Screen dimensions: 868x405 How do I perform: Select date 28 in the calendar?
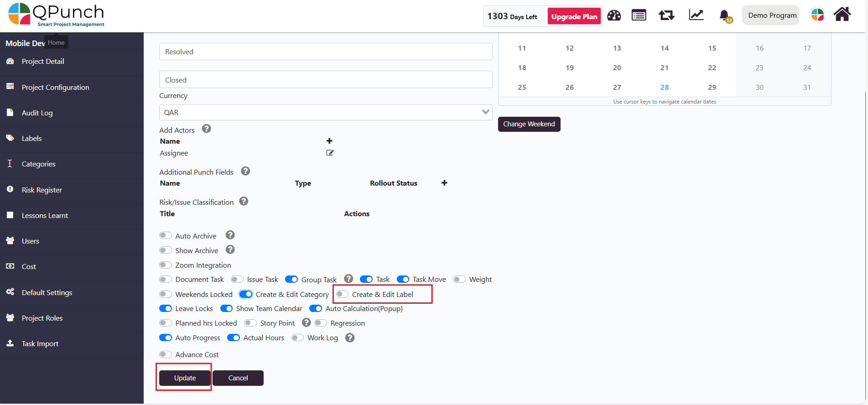point(665,87)
